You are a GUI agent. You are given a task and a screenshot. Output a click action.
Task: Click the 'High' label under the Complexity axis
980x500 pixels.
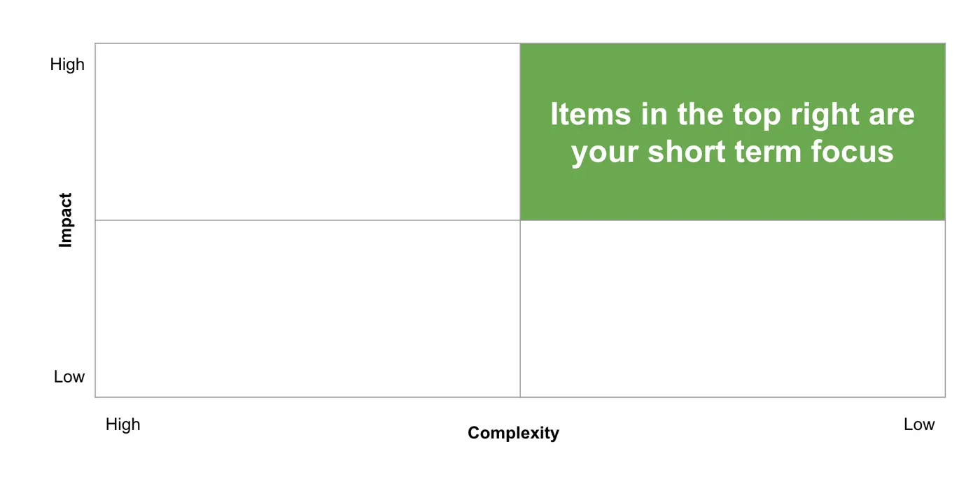(122, 424)
